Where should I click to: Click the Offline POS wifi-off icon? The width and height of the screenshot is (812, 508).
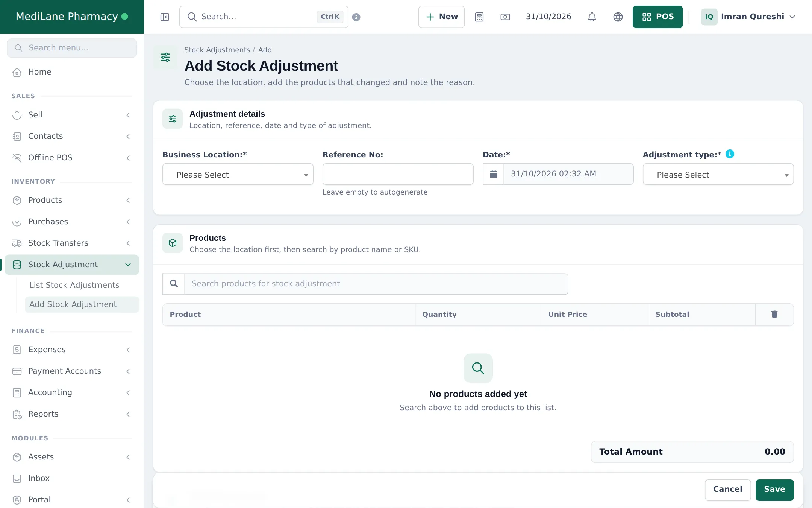17,158
